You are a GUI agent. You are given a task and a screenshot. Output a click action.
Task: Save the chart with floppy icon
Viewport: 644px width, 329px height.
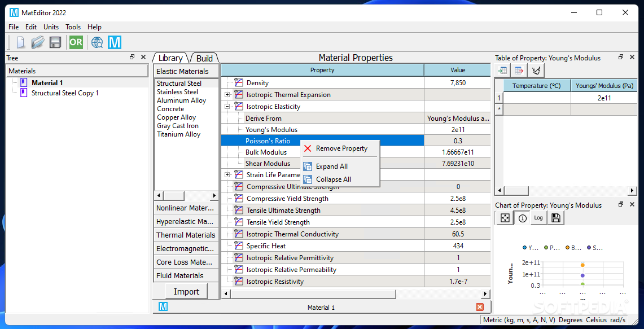click(556, 218)
